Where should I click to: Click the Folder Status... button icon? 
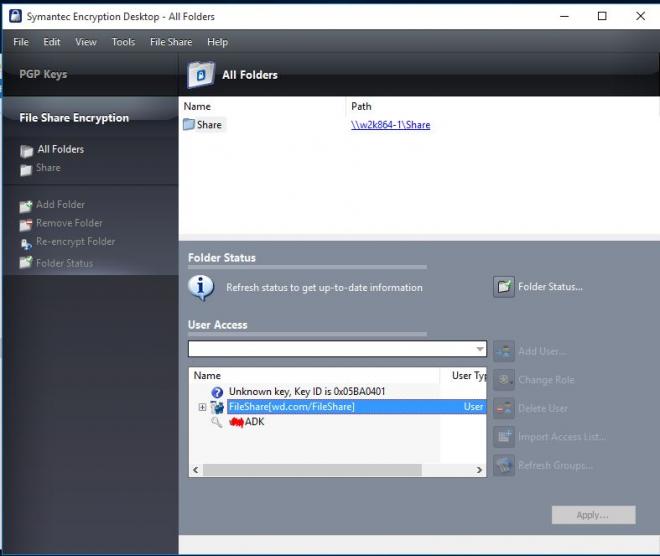(504, 287)
